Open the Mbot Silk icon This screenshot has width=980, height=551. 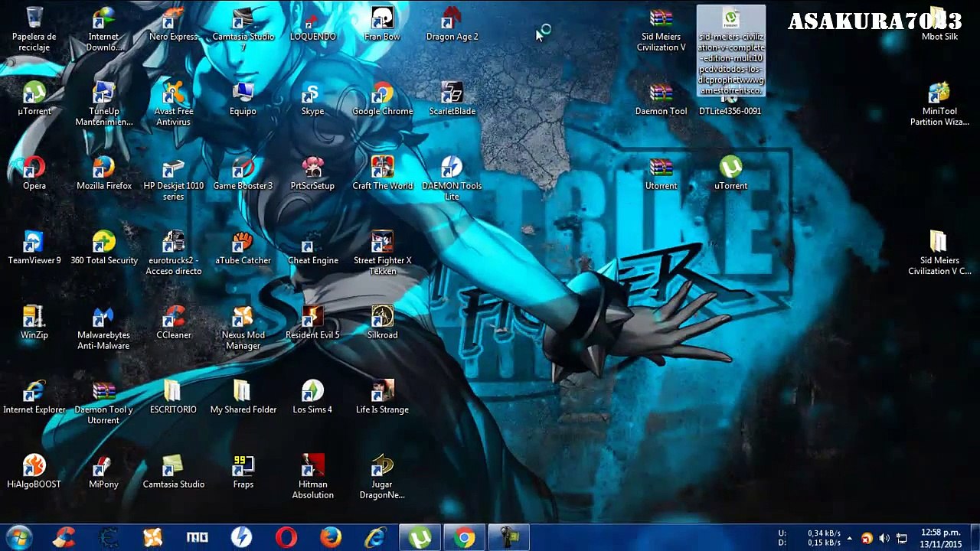click(x=939, y=24)
